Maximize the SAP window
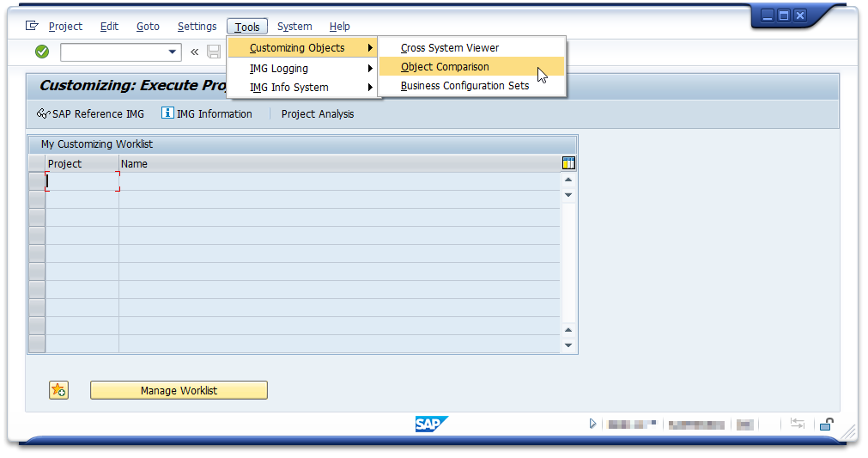The image size is (868, 458). [784, 15]
